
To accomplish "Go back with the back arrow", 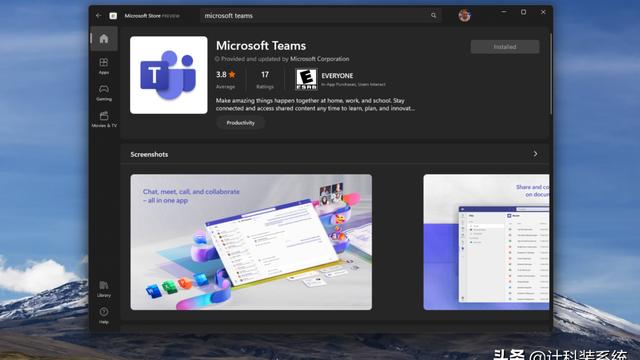I will [98, 16].
